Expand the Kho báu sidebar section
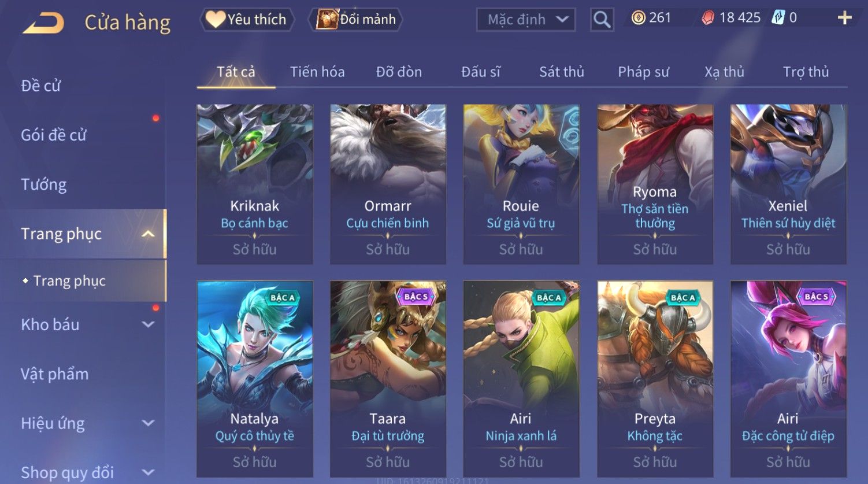The image size is (868, 484). click(148, 324)
